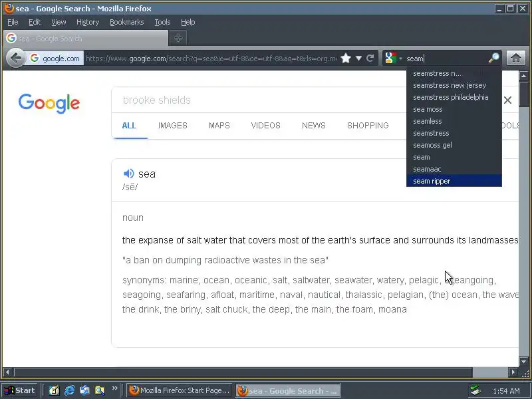
Task: Click the horizontal scrollbar thumb
Action: (x=243, y=372)
